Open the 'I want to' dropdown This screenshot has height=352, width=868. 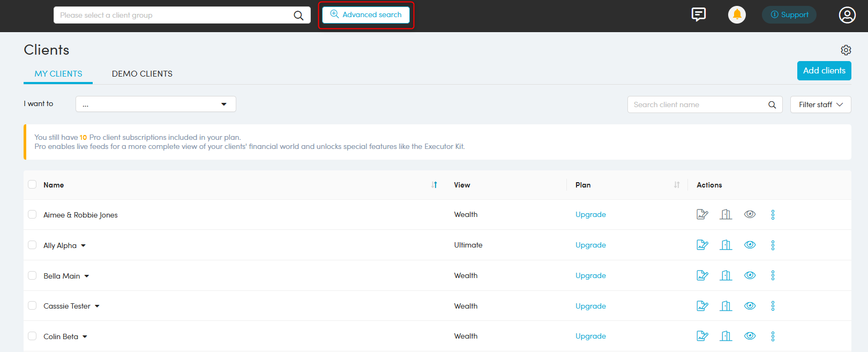click(x=155, y=104)
